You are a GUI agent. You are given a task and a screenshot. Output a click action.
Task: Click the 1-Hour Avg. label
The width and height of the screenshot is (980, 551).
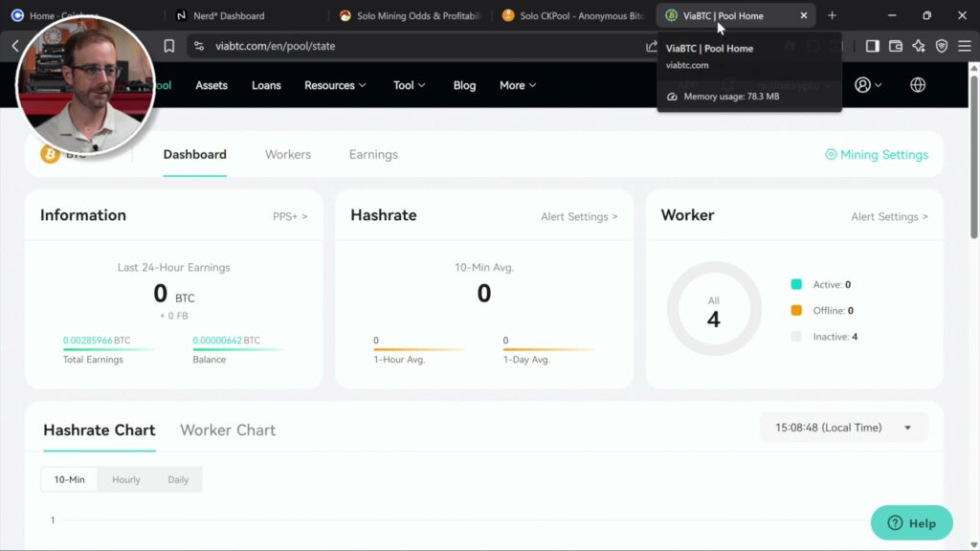coord(399,360)
